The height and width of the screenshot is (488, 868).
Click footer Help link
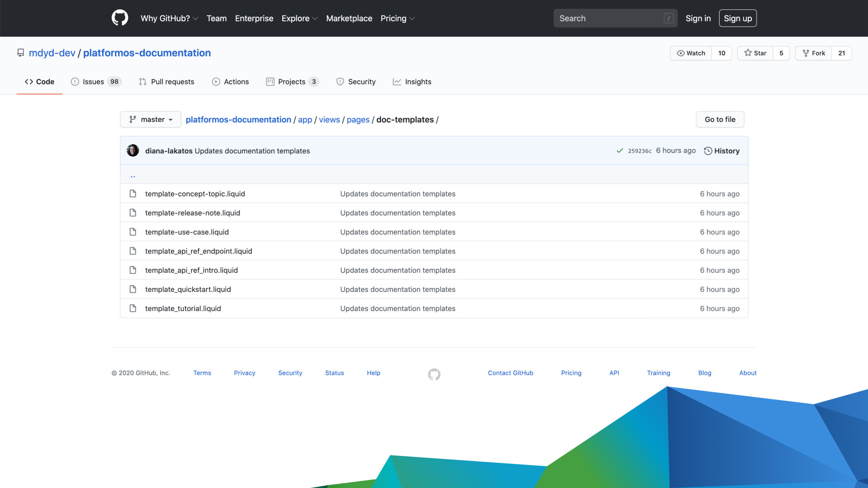[373, 373]
